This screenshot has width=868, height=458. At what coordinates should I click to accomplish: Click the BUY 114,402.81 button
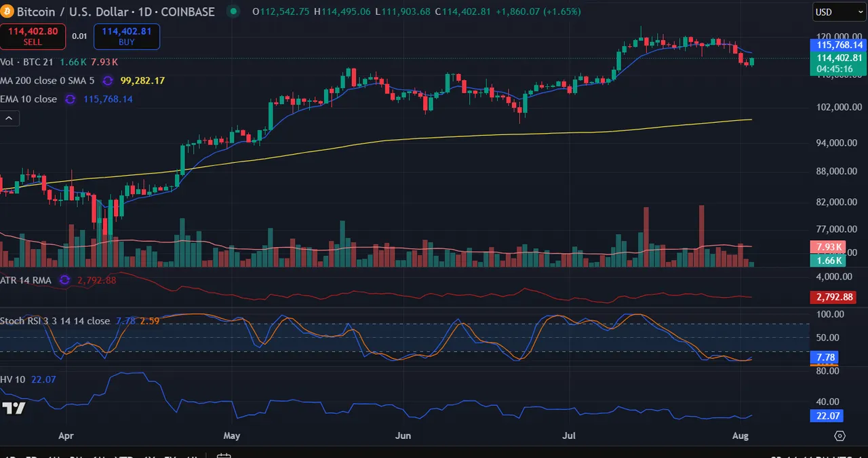click(127, 36)
